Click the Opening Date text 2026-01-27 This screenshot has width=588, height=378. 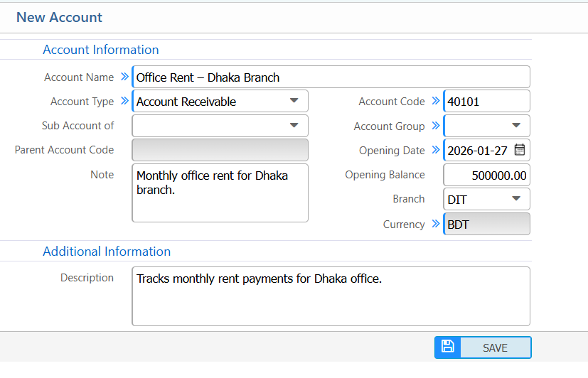tap(477, 150)
